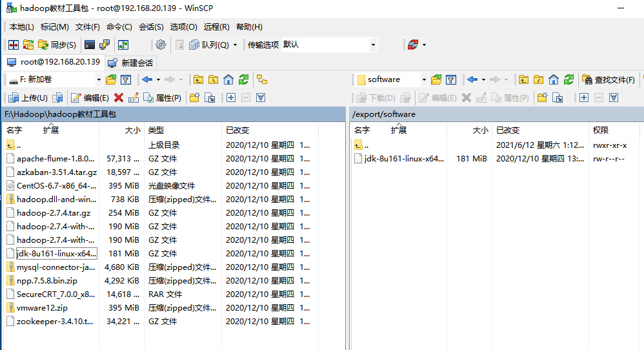Open the 文件(F) menu
Image resolution: width=644 pixels, height=350 pixels.
[88, 27]
